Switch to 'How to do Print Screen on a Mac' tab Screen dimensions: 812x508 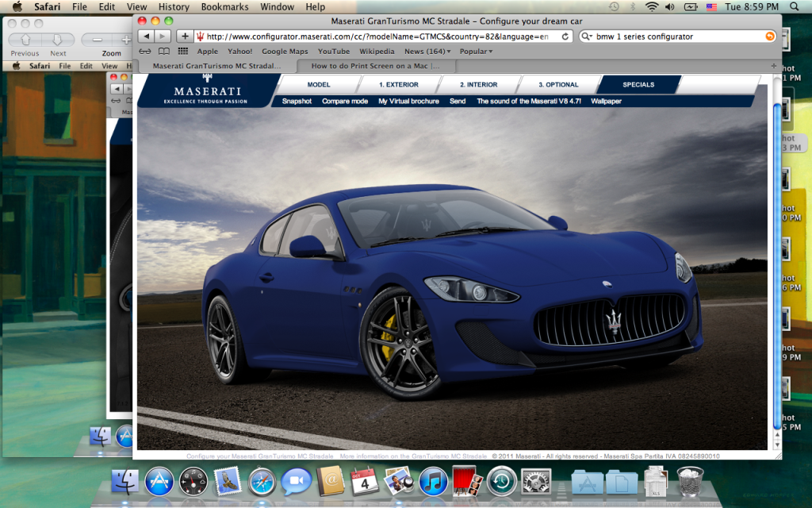tap(375, 66)
